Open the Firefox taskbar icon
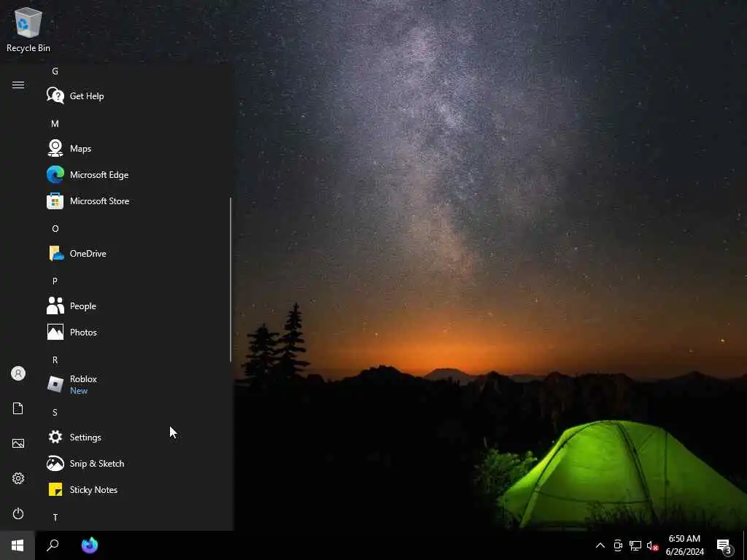 (x=90, y=545)
